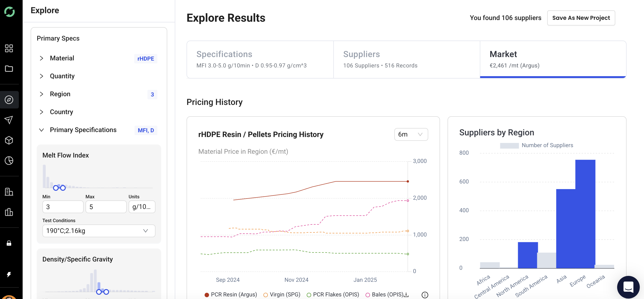Open the chat support bubble

coord(628,287)
